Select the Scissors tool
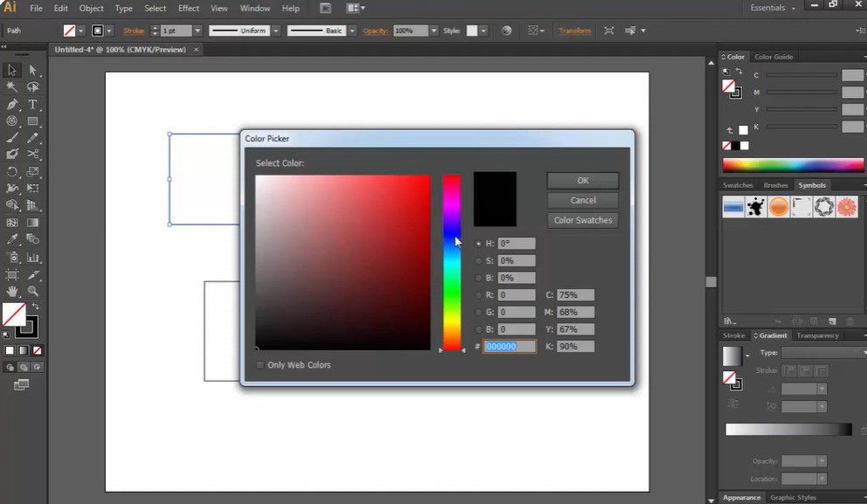Image resolution: width=867 pixels, height=504 pixels. tap(32, 155)
